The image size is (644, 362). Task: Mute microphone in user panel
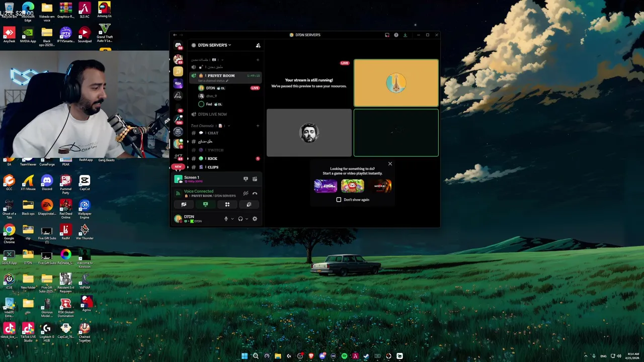pos(226,219)
